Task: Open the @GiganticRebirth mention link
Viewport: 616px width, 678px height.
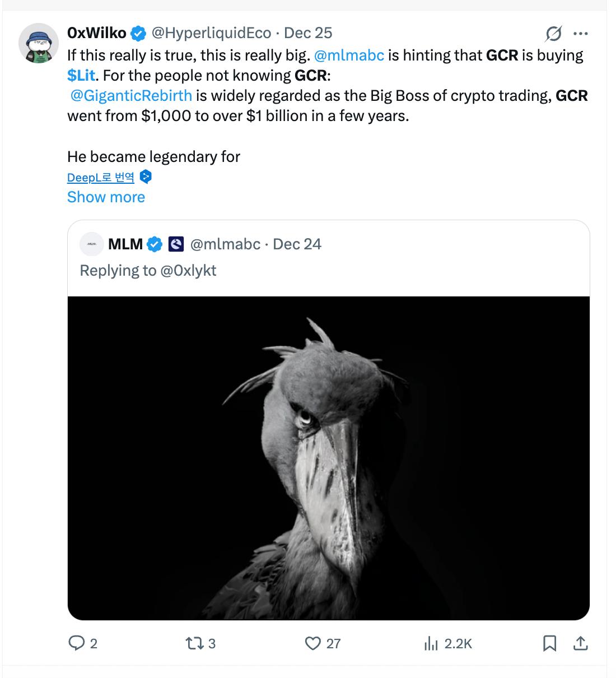Action: [131, 96]
